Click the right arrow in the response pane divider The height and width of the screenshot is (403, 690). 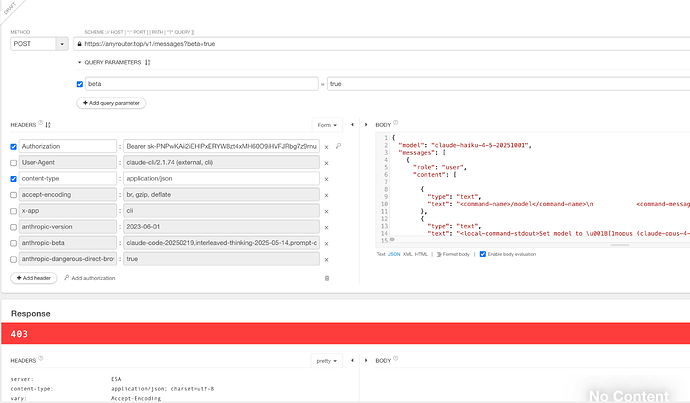coord(366,361)
